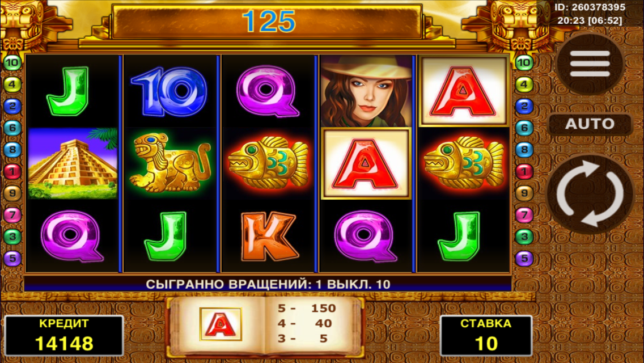Click the golden fish symbol on fifth reel
This screenshot has width=644, height=363.
[x=464, y=163]
